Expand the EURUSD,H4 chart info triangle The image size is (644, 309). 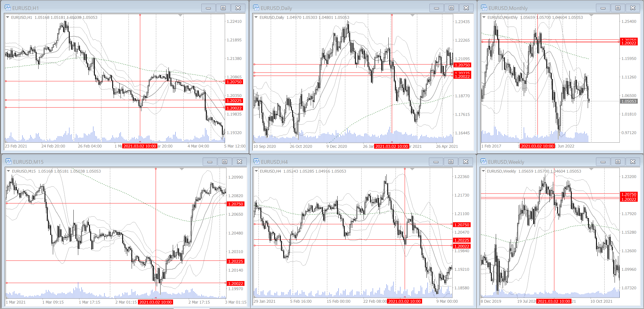[256, 171]
